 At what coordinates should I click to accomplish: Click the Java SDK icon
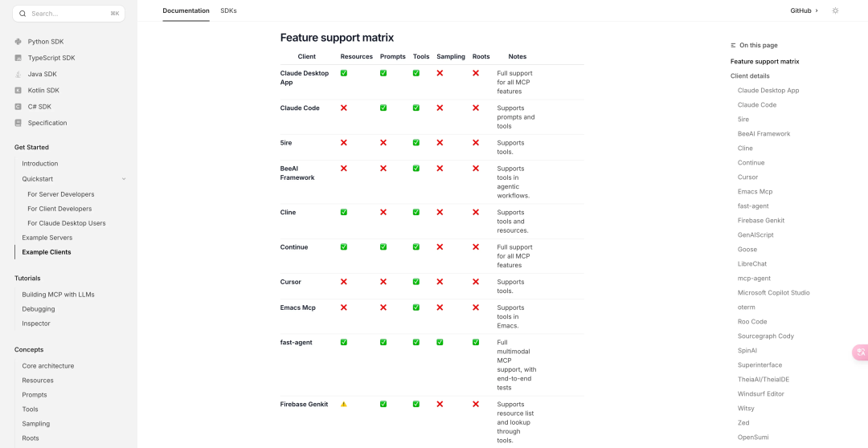tap(18, 74)
